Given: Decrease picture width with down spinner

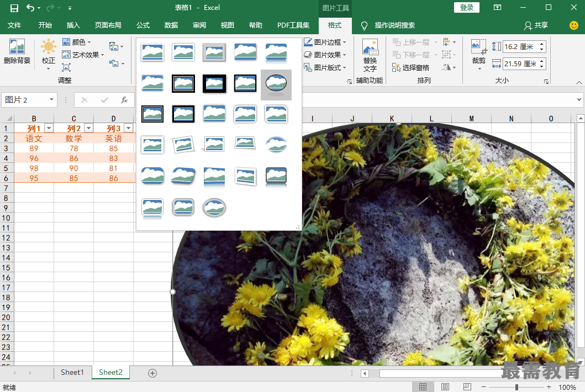Looking at the screenshot, I should click(x=542, y=67).
